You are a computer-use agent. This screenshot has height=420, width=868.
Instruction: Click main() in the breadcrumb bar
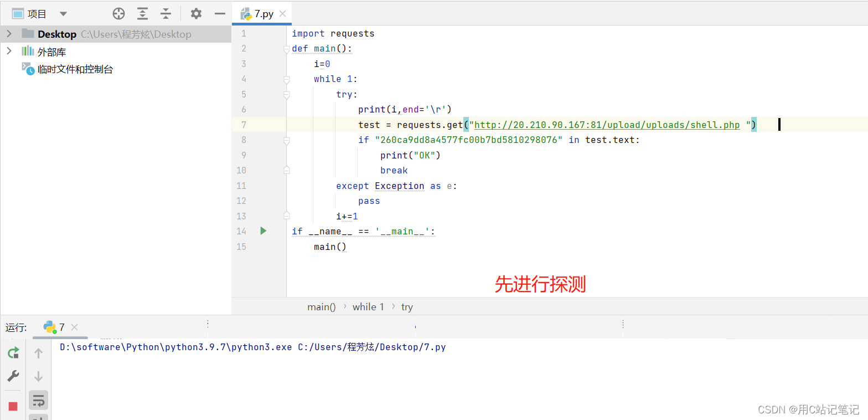click(322, 307)
